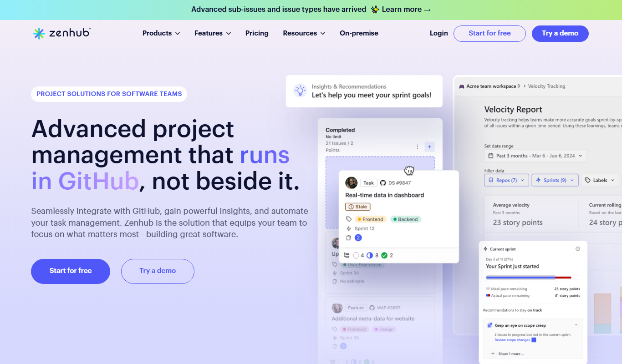Click the GitHub icon beside WAF #3867
Image resolution: width=622 pixels, height=364 pixels.
click(x=372, y=308)
